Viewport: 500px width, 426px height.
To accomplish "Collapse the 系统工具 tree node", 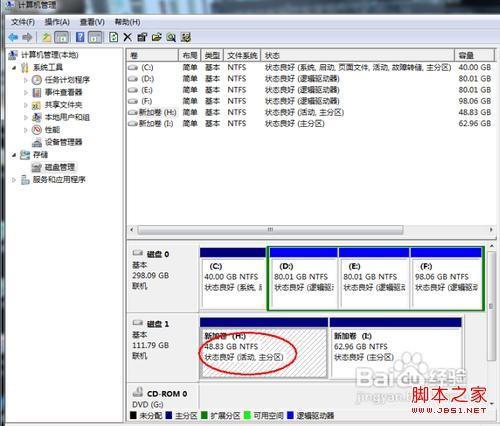I will tap(14, 68).
